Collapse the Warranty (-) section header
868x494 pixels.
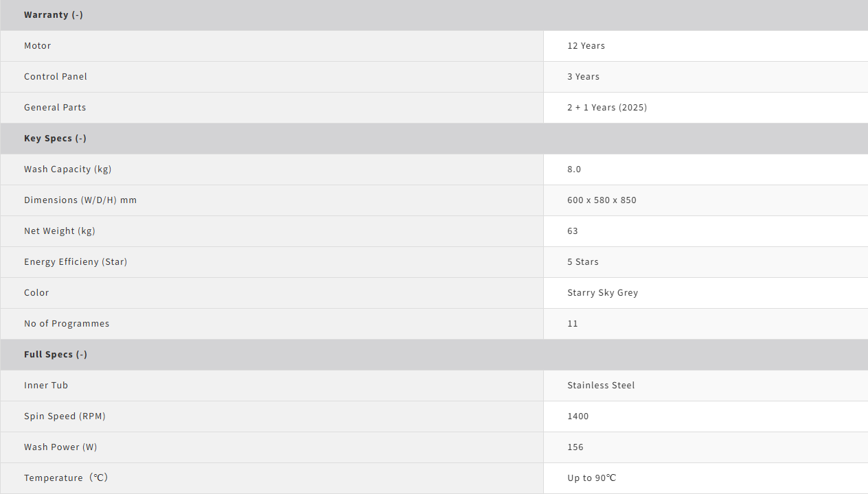pyautogui.click(x=54, y=15)
